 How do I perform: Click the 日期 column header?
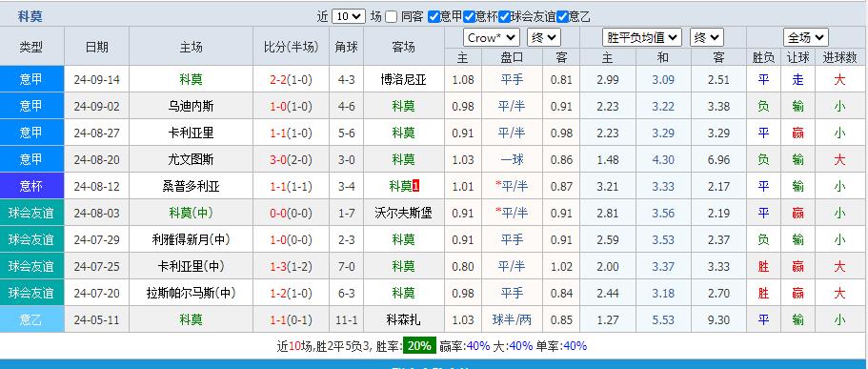[x=97, y=47]
